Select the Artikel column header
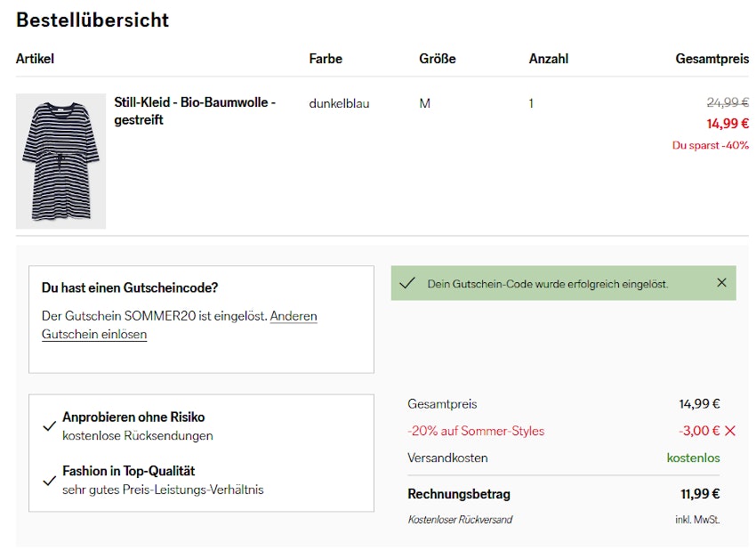Image resolution: width=756 pixels, height=551 pixels. 35,59
